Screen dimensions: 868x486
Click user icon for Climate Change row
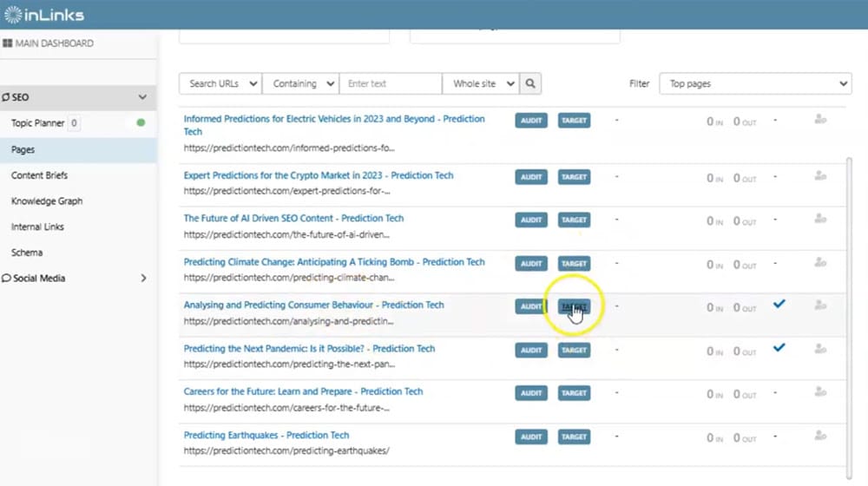pos(820,262)
